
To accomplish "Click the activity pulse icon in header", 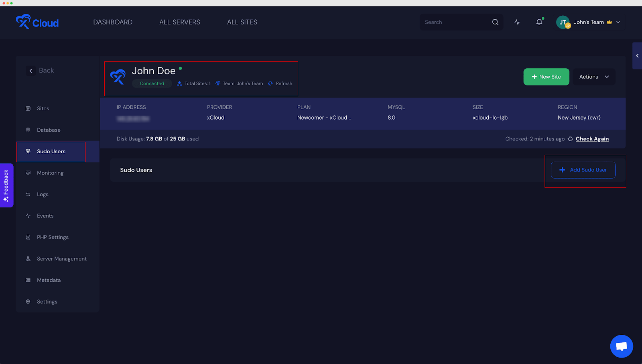I will 517,22.
